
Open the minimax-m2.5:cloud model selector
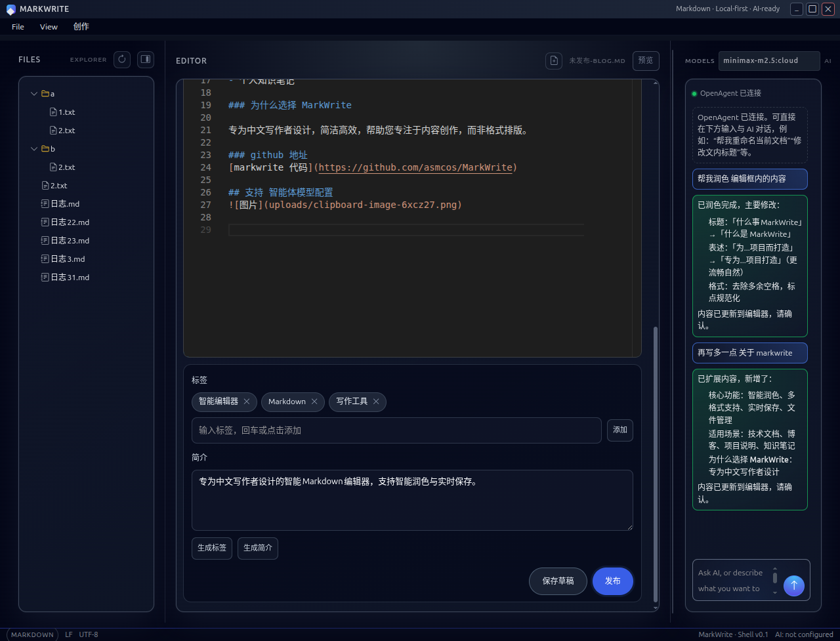point(769,60)
